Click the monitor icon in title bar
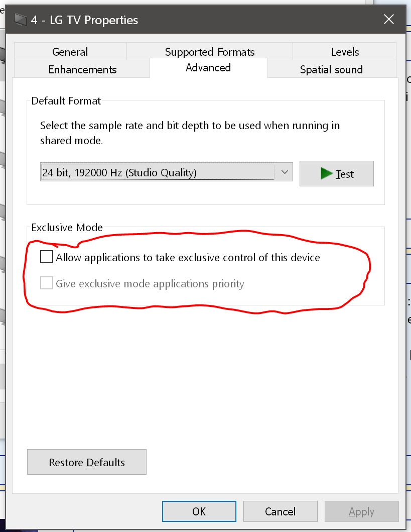The image size is (411, 532). 21,20
